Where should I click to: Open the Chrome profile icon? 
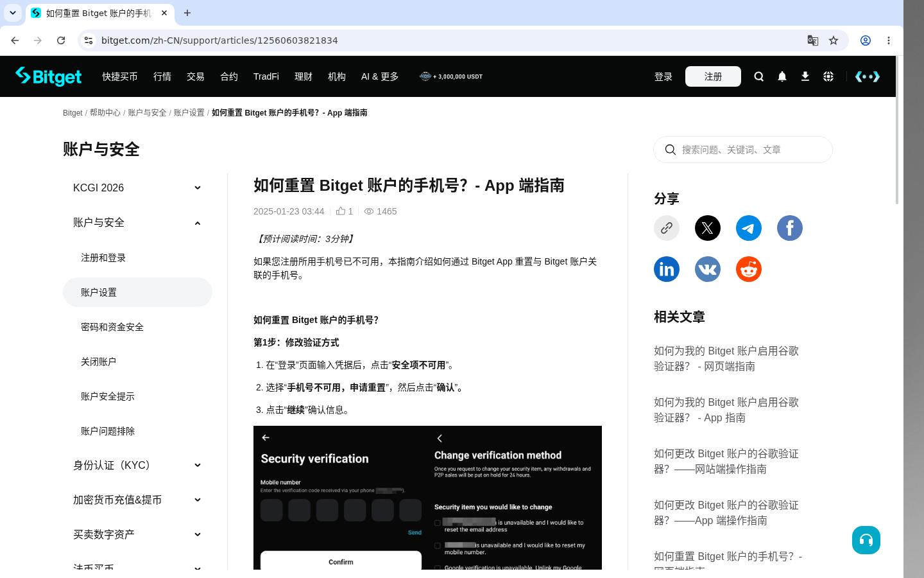(x=866, y=40)
